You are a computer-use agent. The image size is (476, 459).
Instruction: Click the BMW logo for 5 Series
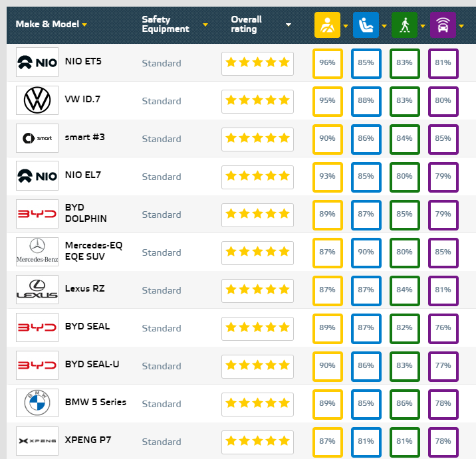(x=37, y=403)
